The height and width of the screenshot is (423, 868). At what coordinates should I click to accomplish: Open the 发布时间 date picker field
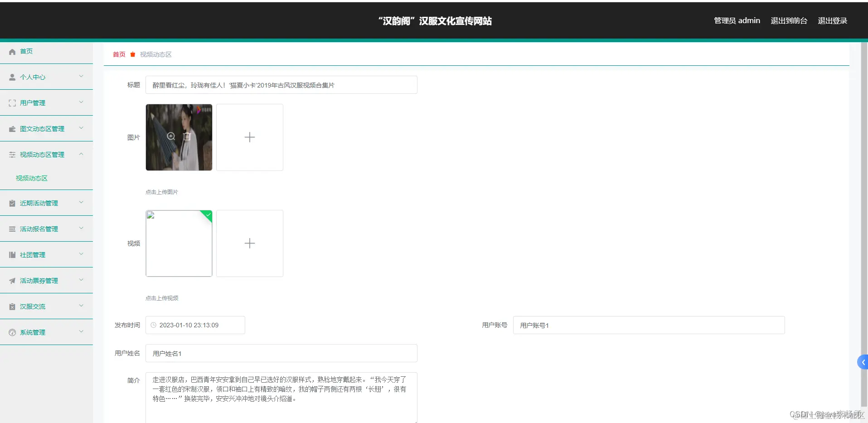(195, 325)
